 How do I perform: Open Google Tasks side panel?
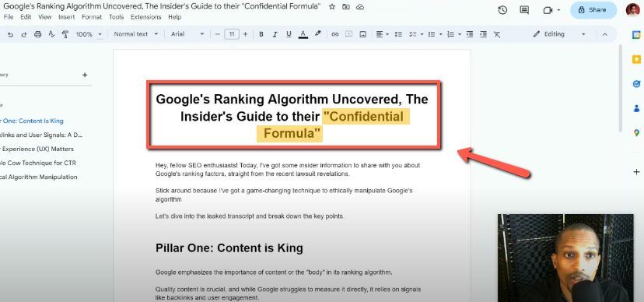coord(636,84)
